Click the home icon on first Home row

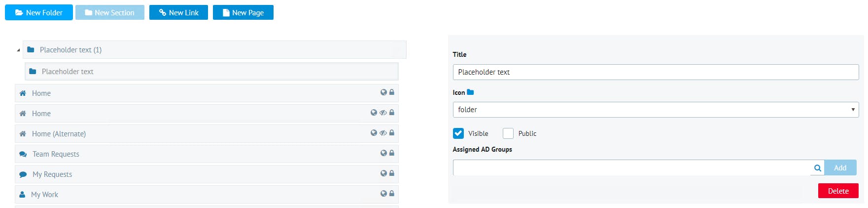[23, 93]
